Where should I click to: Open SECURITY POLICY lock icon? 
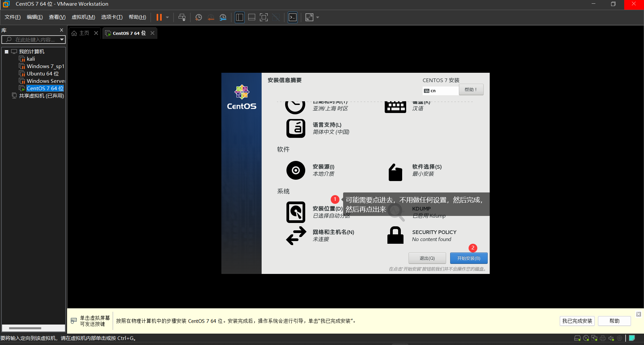[395, 235]
